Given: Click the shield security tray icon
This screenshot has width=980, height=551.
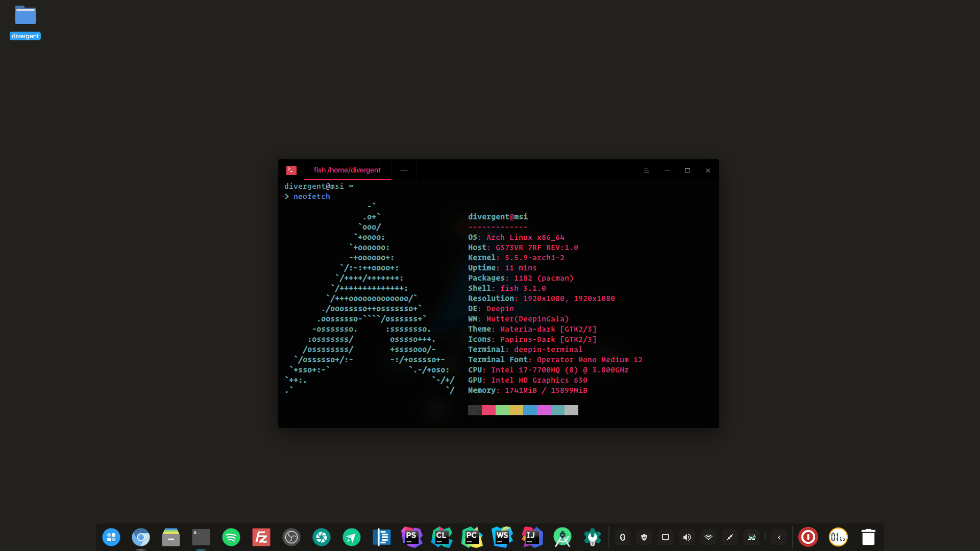Looking at the screenshot, I should pos(644,537).
